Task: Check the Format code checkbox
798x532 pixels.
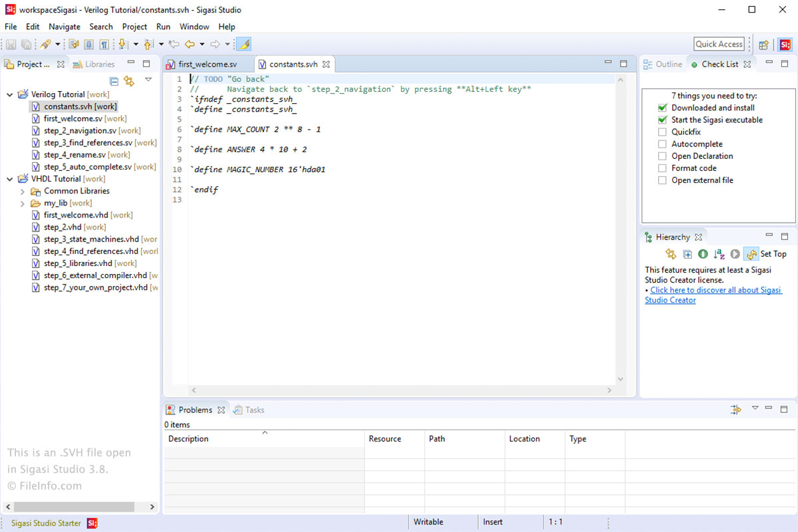Action: [662, 168]
